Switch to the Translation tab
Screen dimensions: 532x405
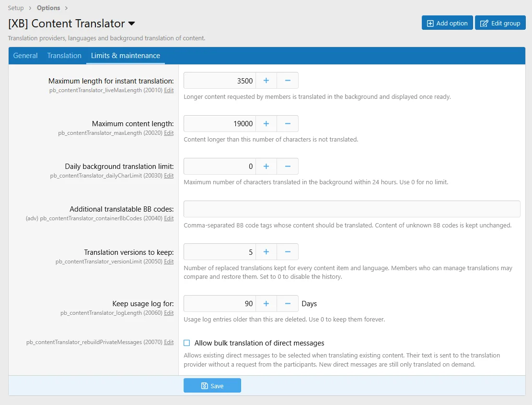[x=64, y=56]
